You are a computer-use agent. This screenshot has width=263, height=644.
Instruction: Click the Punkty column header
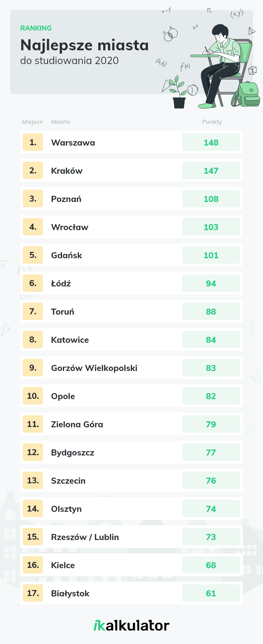(x=212, y=122)
